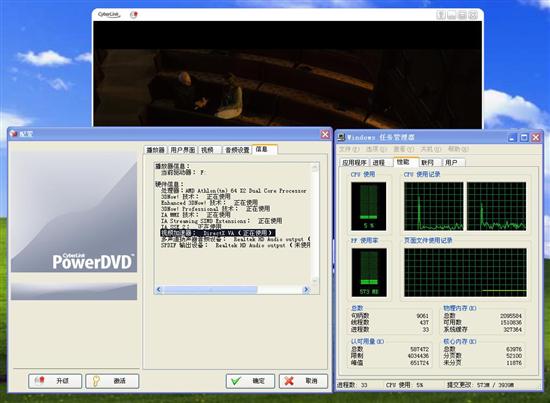Screen dimensions: 550x403
Task: Open Task Manager 应用程序 tab
Action: point(354,163)
